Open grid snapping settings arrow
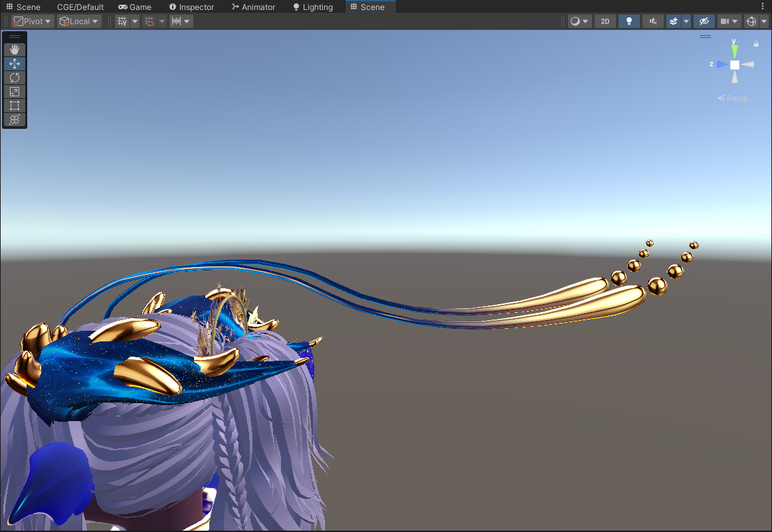This screenshot has width=772, height=532. coord(161,21)
